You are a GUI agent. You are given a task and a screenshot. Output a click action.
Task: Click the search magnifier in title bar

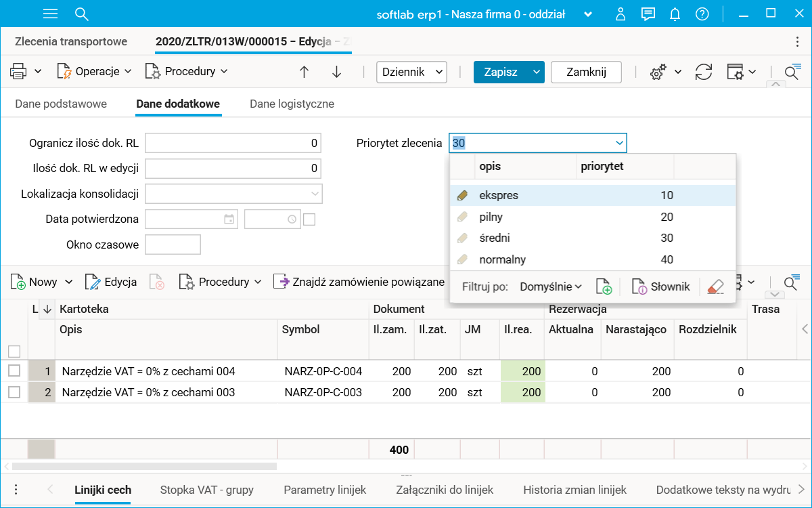(x=82, y=14)
